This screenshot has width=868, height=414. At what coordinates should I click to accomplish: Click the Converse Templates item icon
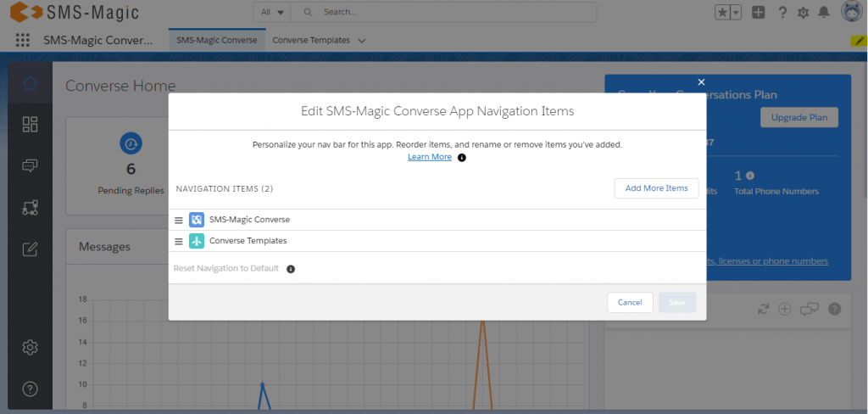[x=197, y=241]
